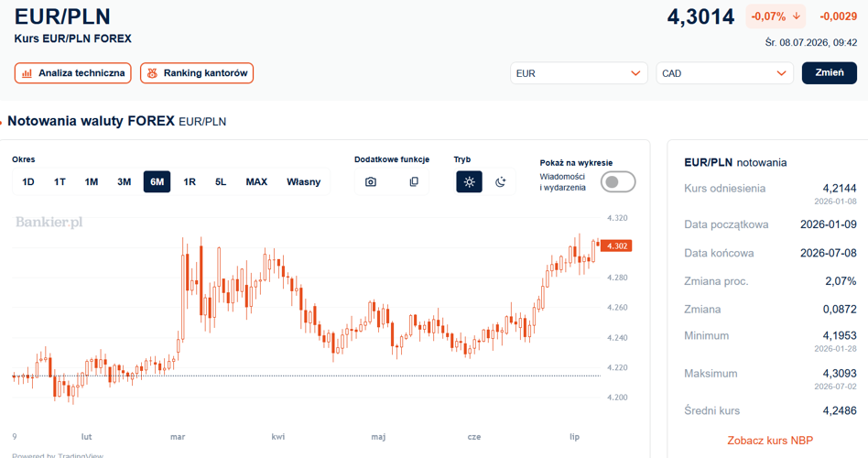
Task: Select the MAX period tab
Action: 256,181
